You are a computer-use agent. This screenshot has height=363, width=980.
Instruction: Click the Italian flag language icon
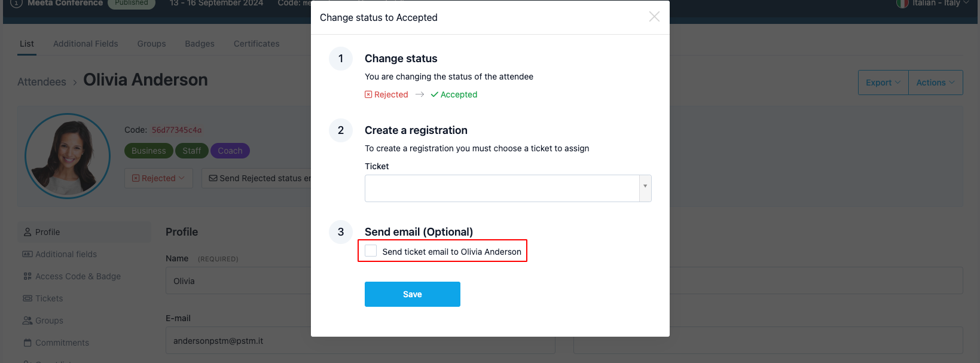902,3
